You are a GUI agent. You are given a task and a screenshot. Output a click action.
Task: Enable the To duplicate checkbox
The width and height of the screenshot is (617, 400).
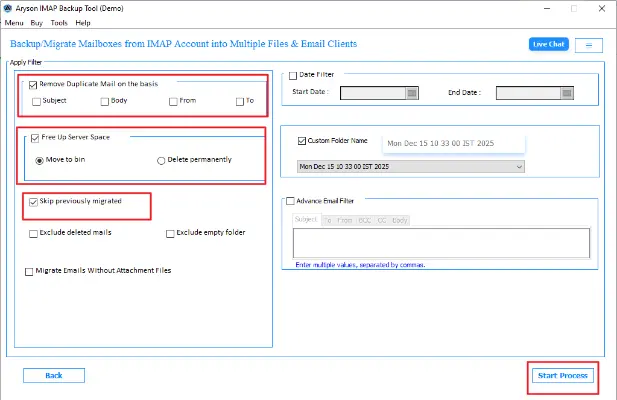pos(240,101)
